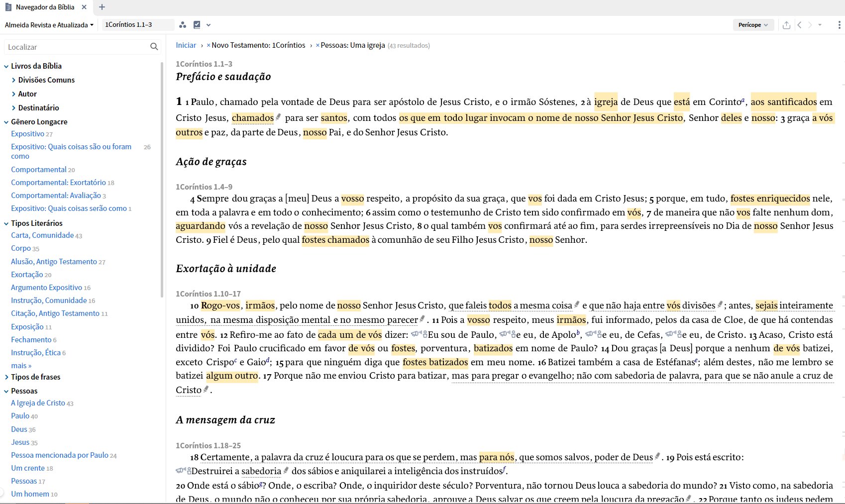Click the sidebar vertical scrollbar

click(x=162, y=179)
